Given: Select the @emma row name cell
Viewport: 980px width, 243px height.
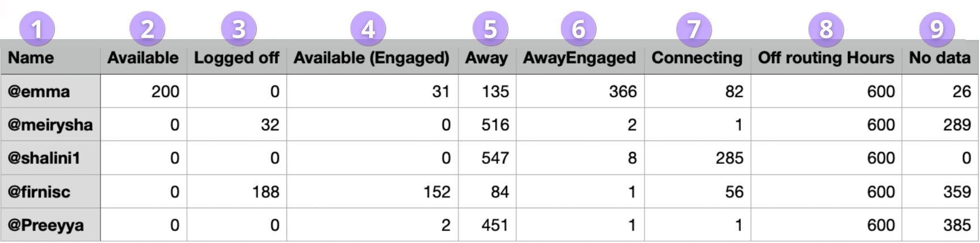Looking at the screenshot, I should pyautogui.click(x=39, y=91).
